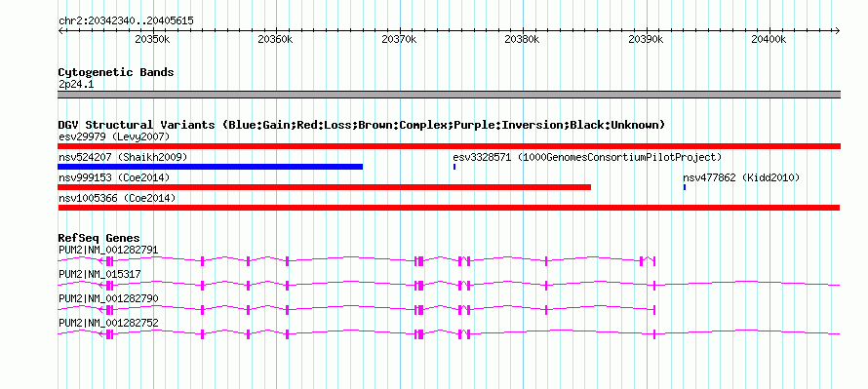Image resolution: width=868 pixels, height=389 pixels.
Task: Open the PUM2|NM_001282752 transcript label
Action: click(x=108, y=323)
